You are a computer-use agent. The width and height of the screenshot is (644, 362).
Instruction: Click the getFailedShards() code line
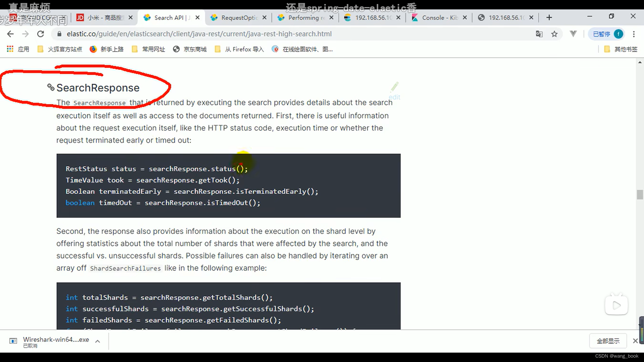point(173,320)
